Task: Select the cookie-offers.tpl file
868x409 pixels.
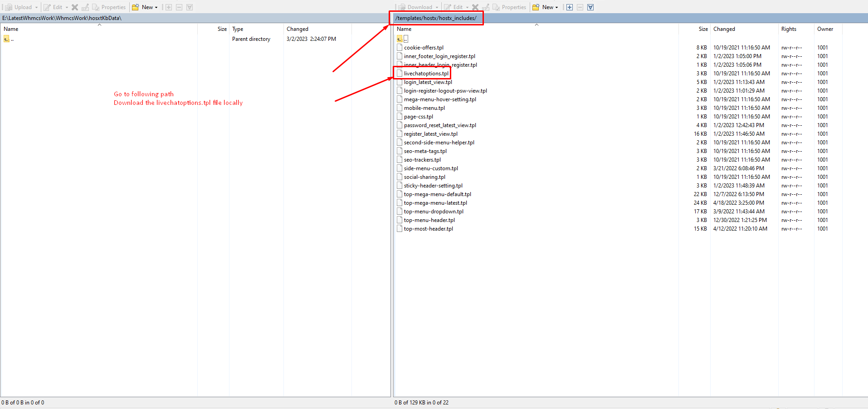Action: point(424,48)
